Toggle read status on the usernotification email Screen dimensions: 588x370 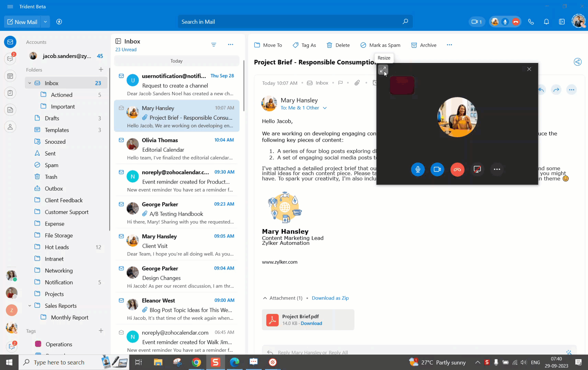point(121,76)
